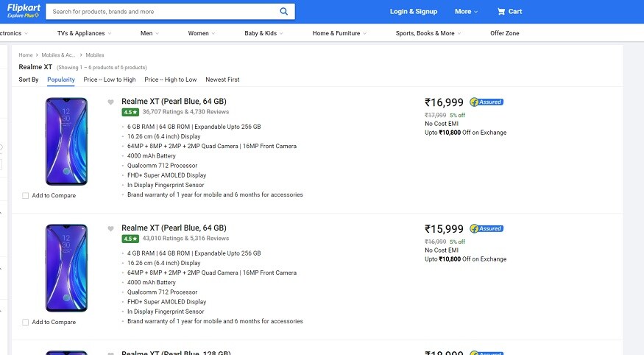Viewport: 644px width, 355px height.
Task: Expand the Women category menu
Action: click(201, 33)
